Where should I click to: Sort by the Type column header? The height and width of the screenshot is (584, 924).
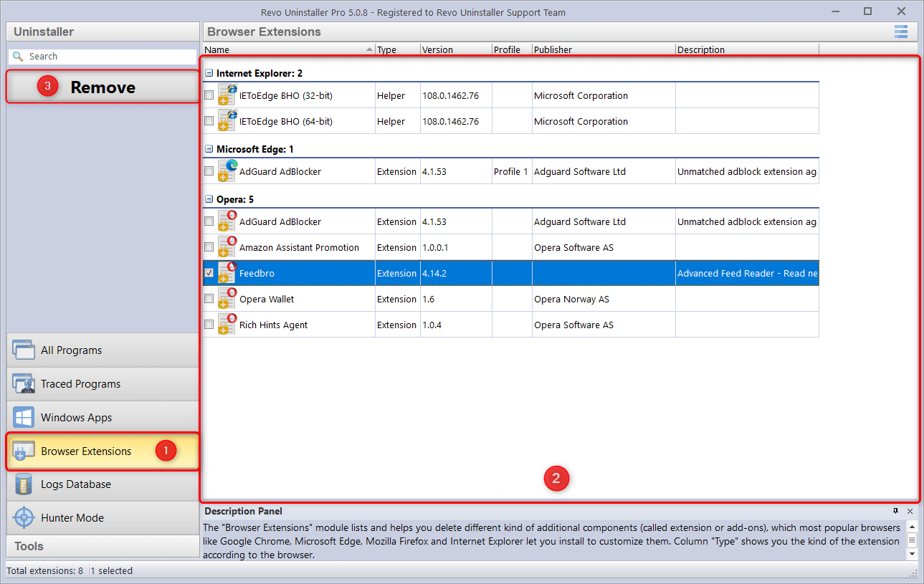(x=398, y=49)
